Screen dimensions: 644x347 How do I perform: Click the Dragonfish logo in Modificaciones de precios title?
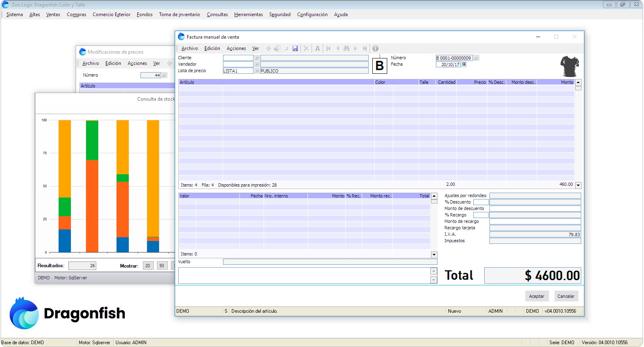click(83, 52)
